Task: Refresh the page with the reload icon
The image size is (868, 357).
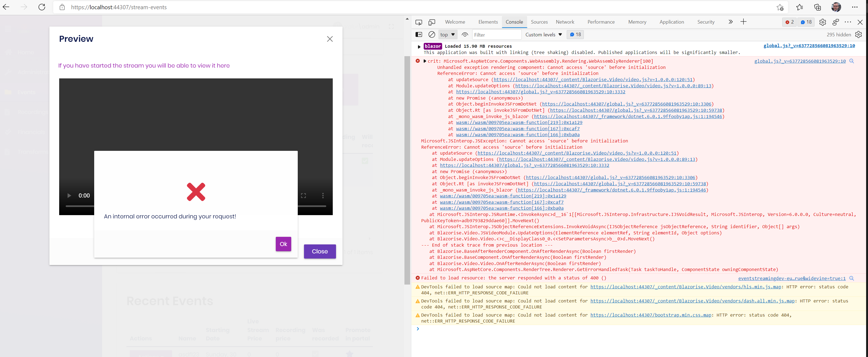Action: (x=42, y=7)
